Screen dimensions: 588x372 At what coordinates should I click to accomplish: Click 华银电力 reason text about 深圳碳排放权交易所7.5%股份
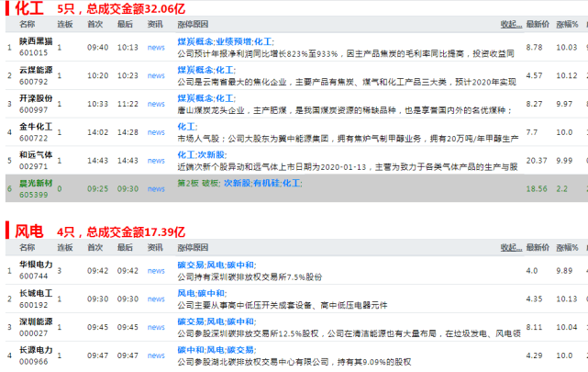pos(250,277)
